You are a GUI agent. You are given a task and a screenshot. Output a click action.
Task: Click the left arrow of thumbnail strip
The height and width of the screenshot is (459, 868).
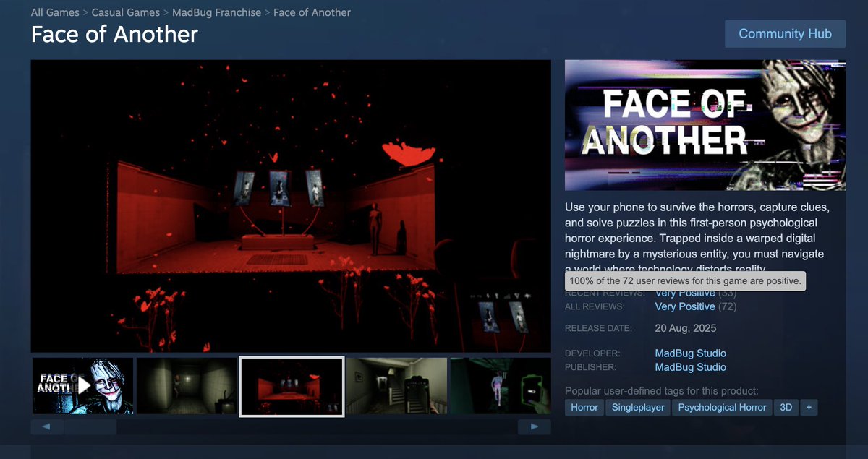click(47, 426)
